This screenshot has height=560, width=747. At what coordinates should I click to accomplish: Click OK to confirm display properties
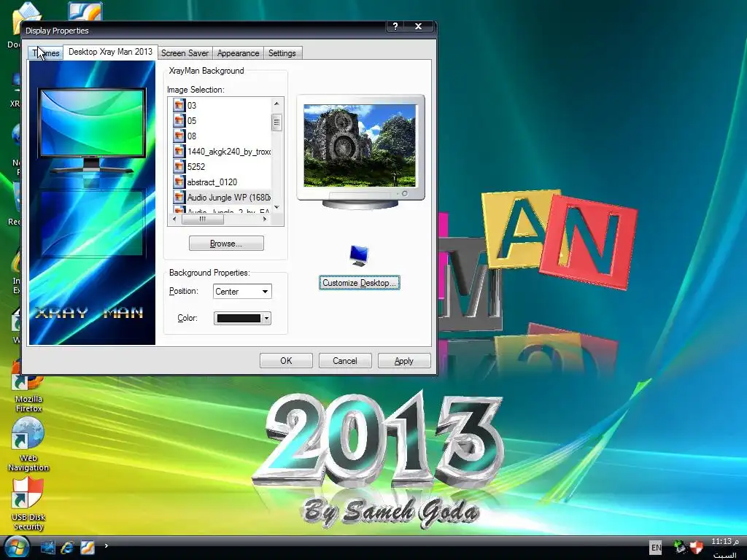coord(286,361)
